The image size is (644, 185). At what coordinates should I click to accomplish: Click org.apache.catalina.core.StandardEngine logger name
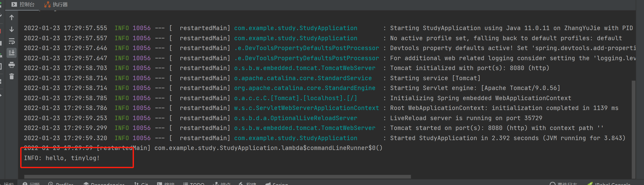[x=305, y=88]
